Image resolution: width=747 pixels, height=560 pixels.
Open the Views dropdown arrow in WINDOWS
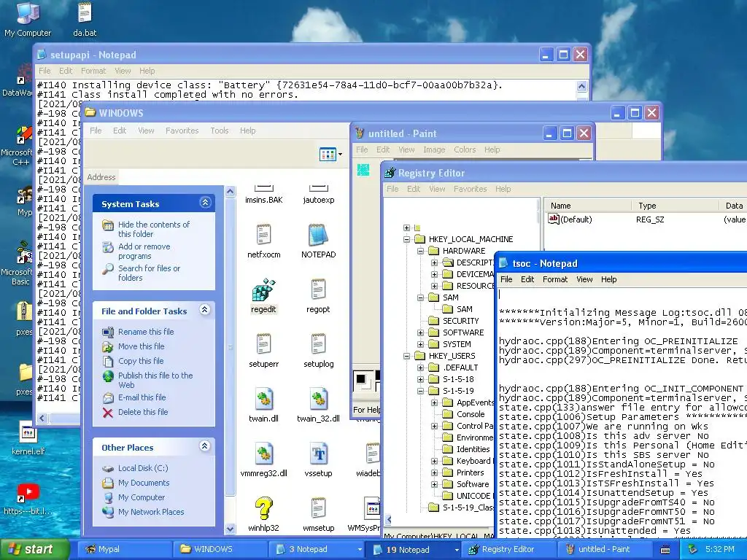click(340, 155)
